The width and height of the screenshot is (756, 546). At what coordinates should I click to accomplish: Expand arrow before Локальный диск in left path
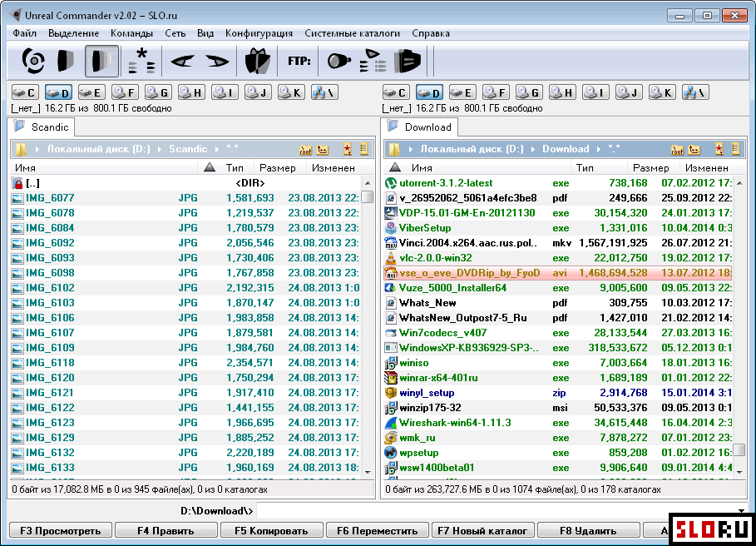37,149
